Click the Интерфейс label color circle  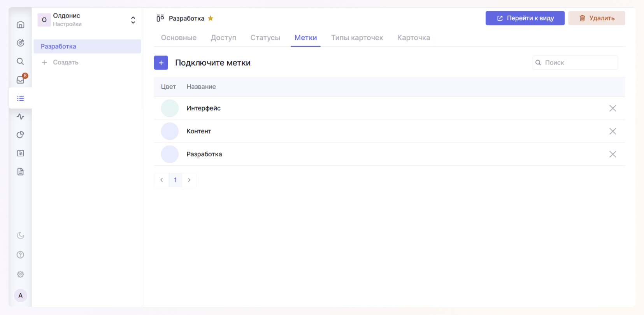coord(170,108)
